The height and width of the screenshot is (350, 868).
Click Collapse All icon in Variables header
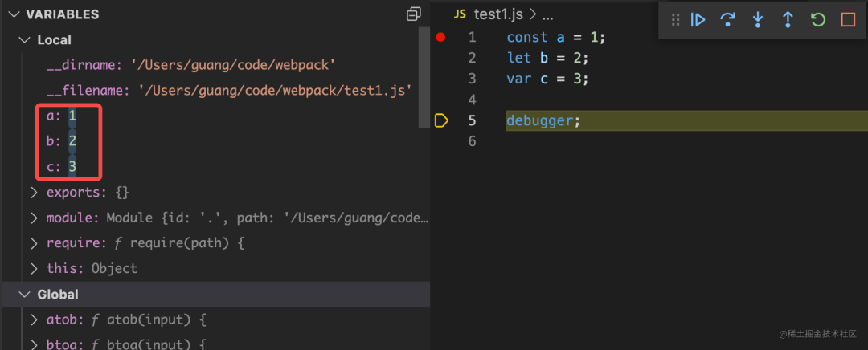pos(414,14)
